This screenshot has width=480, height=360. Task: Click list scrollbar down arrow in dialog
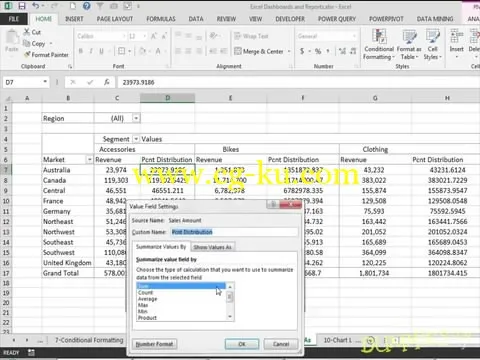click(x=230, y=317)
